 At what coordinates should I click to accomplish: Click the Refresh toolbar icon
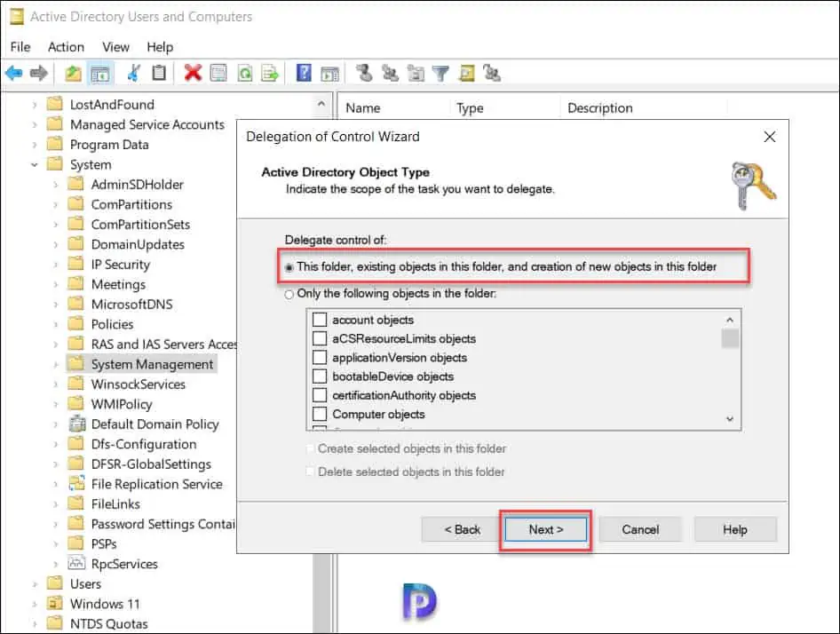coord(245,73)
